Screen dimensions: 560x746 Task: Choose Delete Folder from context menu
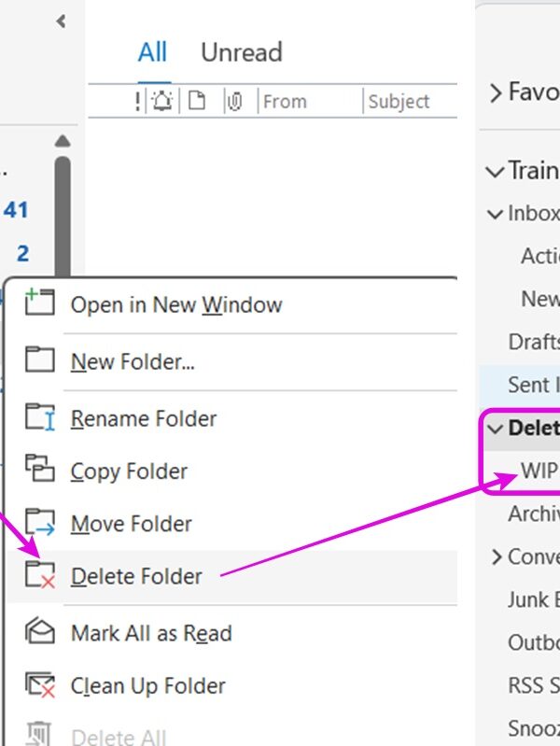136,577
